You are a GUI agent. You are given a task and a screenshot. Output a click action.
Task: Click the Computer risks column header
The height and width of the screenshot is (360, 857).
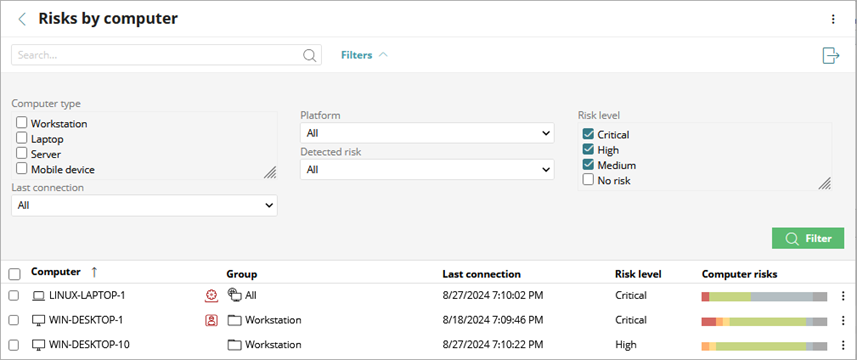coord(739,274)
